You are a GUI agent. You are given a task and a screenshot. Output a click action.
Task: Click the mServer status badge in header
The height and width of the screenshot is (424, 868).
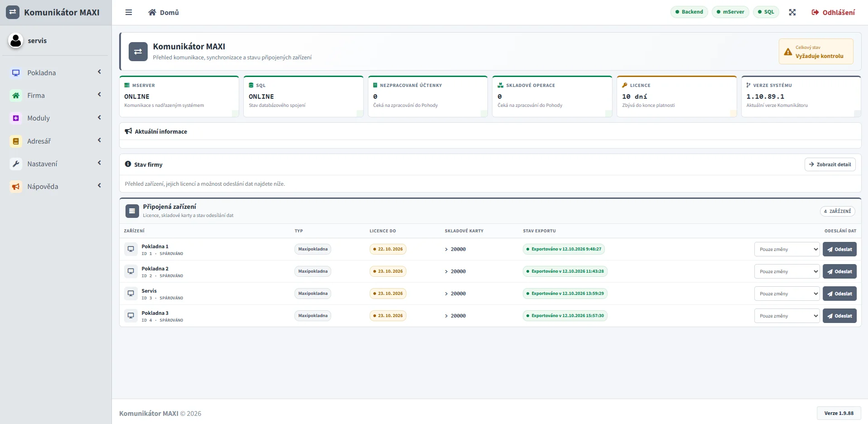(x=730, y=12)
